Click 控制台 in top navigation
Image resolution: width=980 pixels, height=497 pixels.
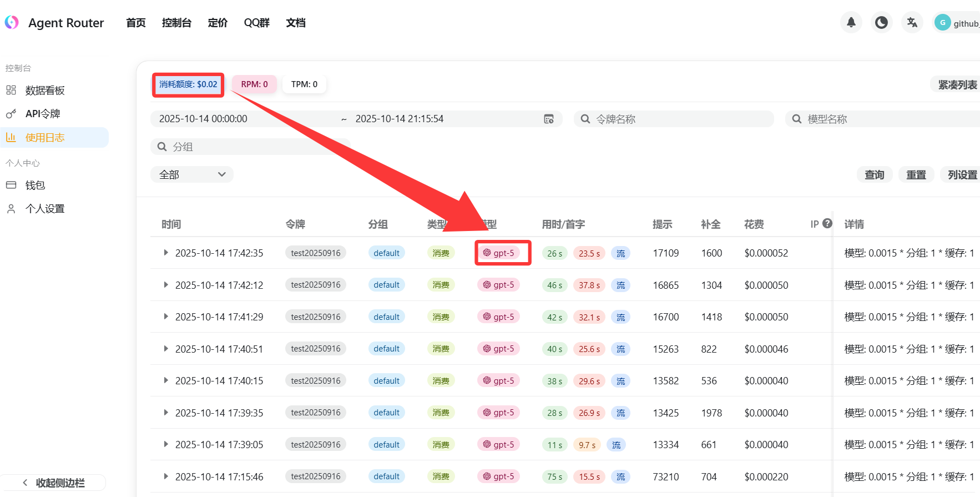coord(176,23)
